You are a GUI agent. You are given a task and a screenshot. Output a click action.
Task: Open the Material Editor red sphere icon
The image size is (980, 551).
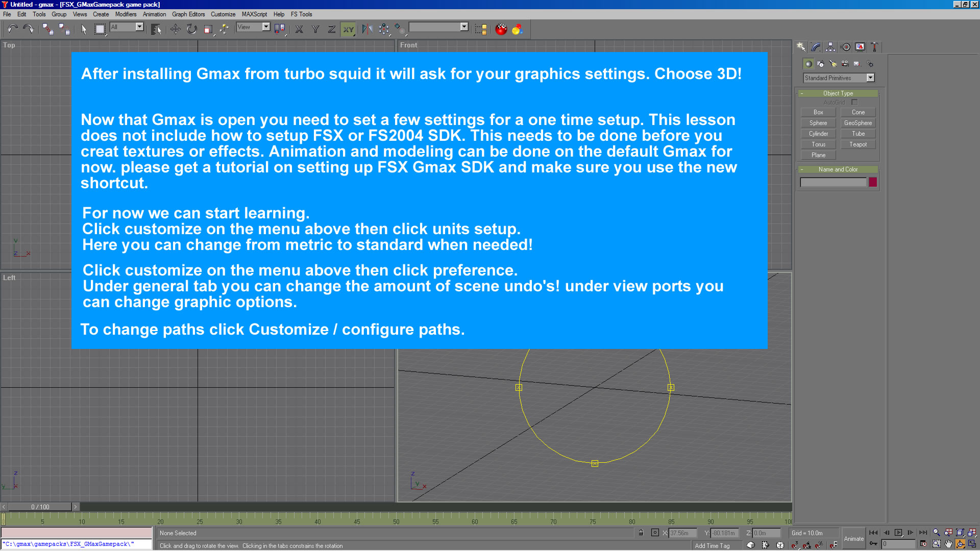point(501,29)
